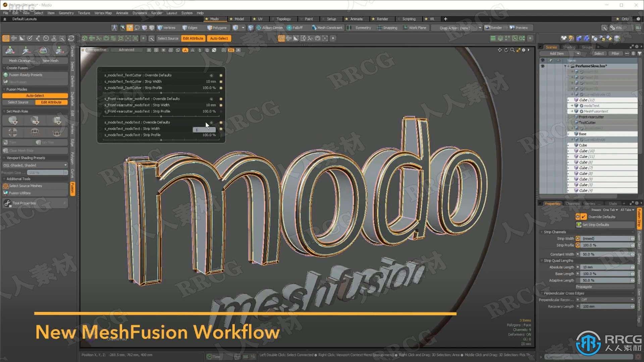Click the viewport zoom magnifier icon
644x362 pixels.
coord(512,50)
